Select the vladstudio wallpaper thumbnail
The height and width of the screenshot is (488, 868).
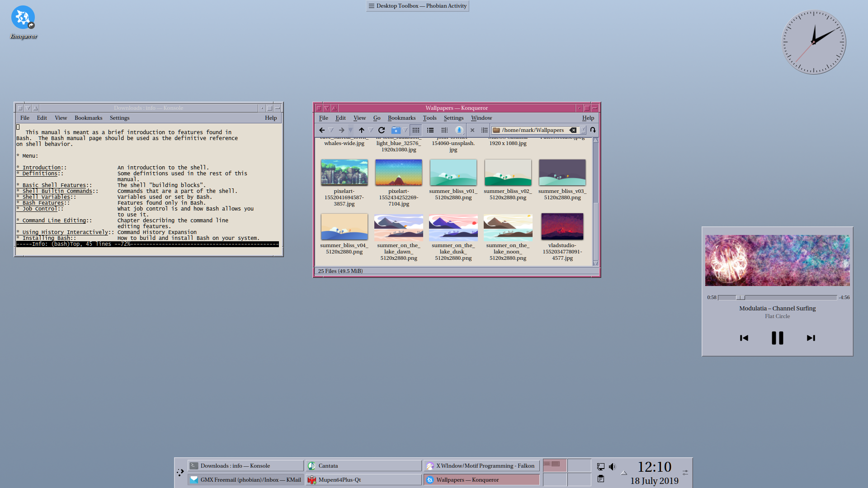tap(562, 226)
